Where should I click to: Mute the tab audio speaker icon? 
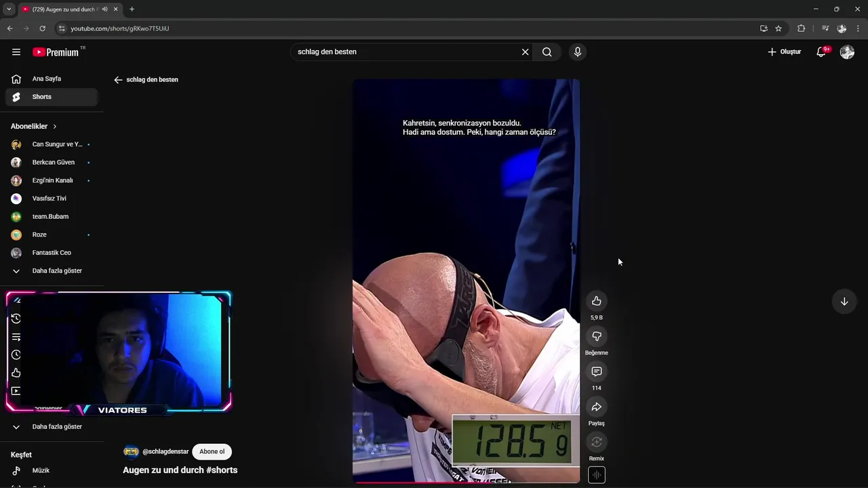pos(104,9)
